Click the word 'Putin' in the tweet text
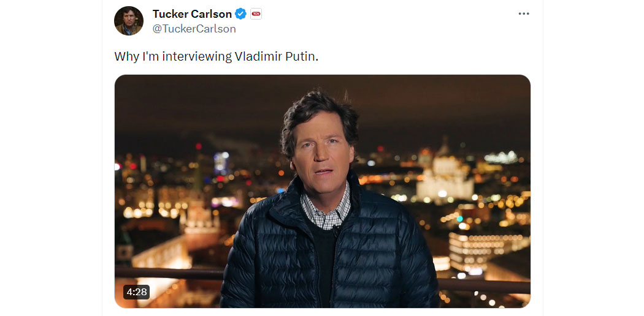 301,56
